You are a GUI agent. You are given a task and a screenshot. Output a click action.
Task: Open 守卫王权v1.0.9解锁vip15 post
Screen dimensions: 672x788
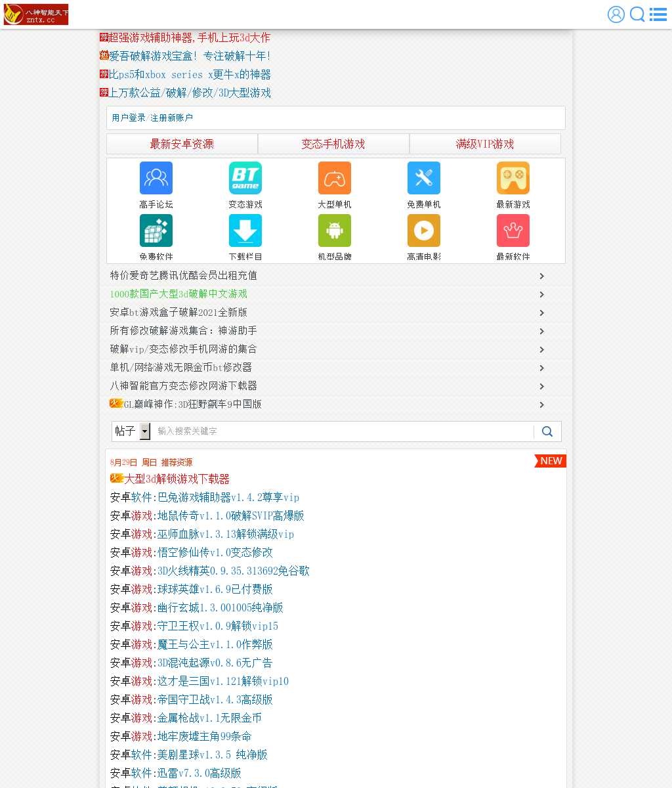(x=218, y=626)
